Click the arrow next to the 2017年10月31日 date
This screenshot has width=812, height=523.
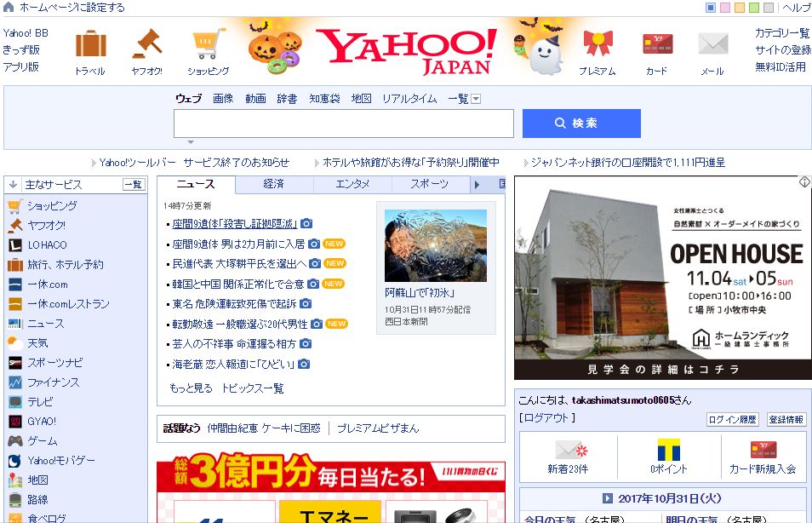point(608,498)
